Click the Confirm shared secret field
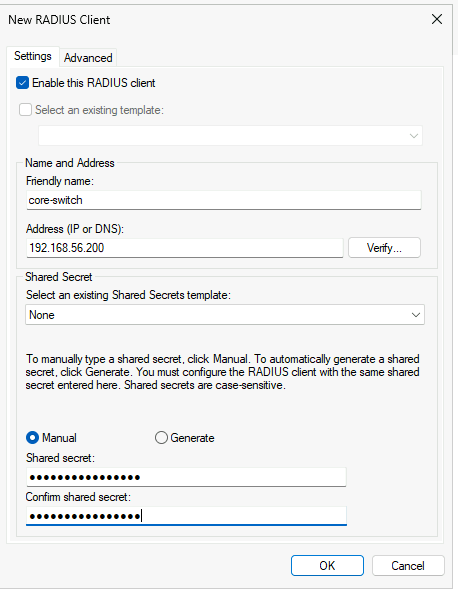Screen dimensions: 458x594 (186, 516)
